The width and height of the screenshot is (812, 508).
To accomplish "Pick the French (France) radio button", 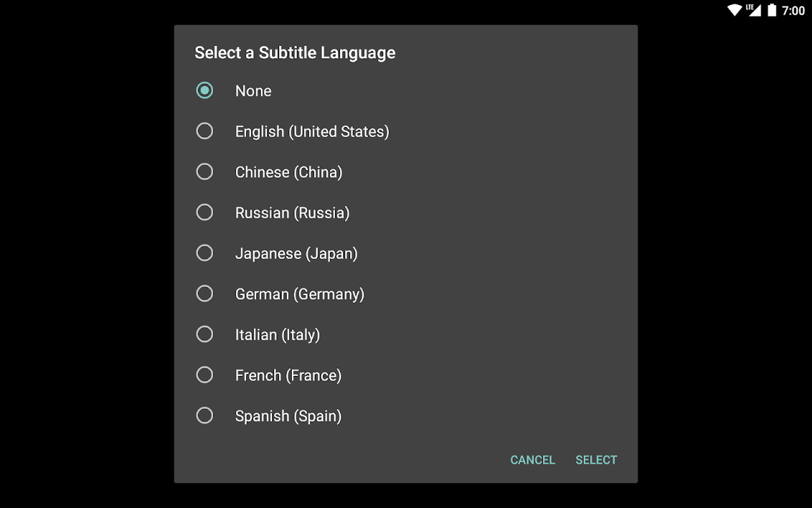I will tap(204, 375).
